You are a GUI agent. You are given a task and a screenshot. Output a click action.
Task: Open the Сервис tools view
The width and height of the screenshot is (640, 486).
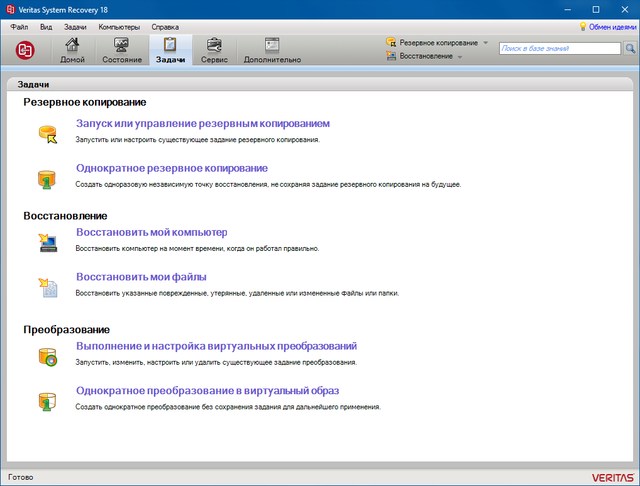click(x=213, y=50)
